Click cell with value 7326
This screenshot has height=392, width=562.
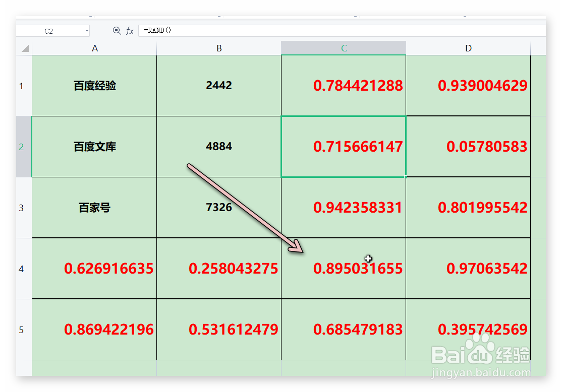click(219, 208)
